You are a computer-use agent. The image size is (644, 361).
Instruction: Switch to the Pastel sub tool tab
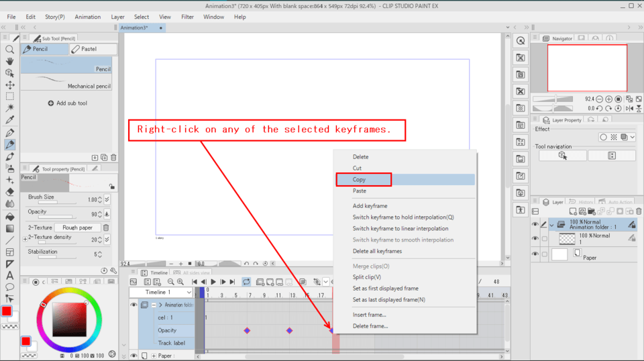click(x=93, y=49)
